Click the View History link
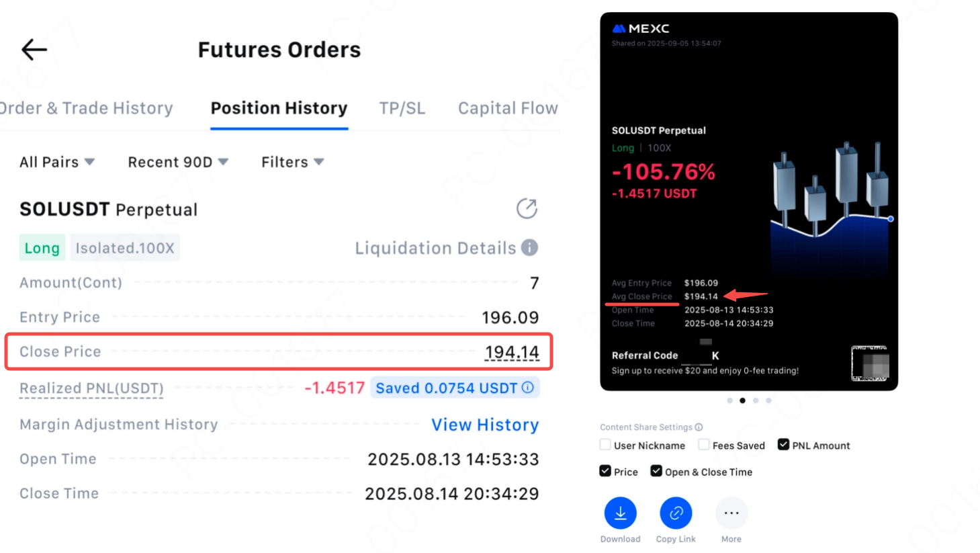Screen dimensions: 980x553 [x=485, y=425]
